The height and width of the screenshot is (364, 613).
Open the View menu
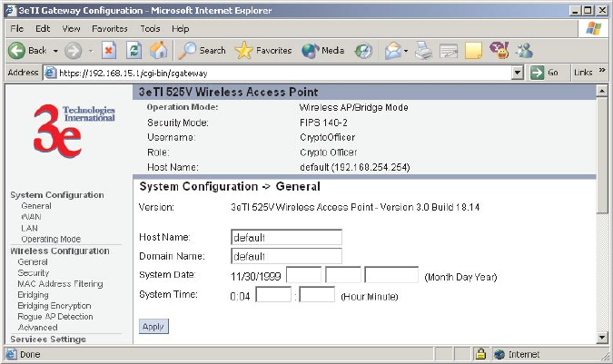tap(71, 28)
